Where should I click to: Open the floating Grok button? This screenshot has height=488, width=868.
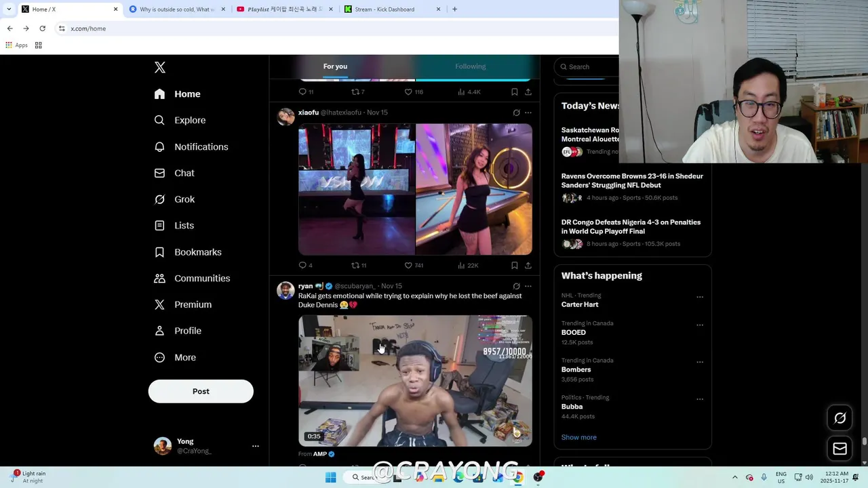[x=840, y=418]
